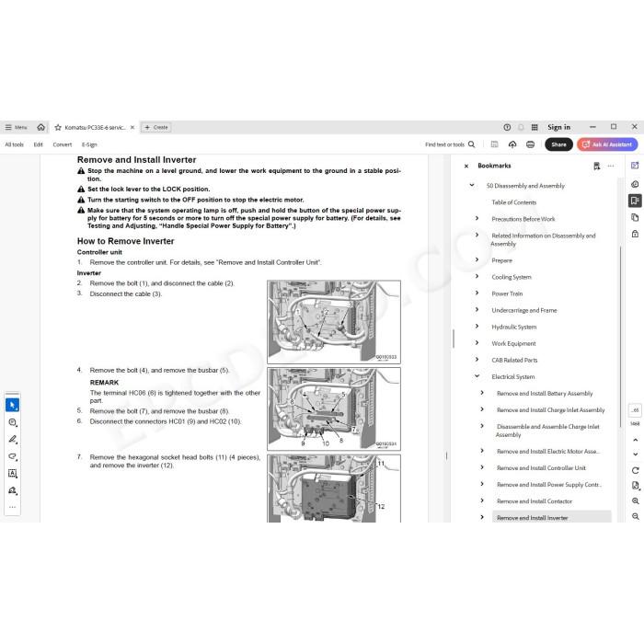
Task: Open AI Assistant icon in right rail
Action: tap(635, 166)
